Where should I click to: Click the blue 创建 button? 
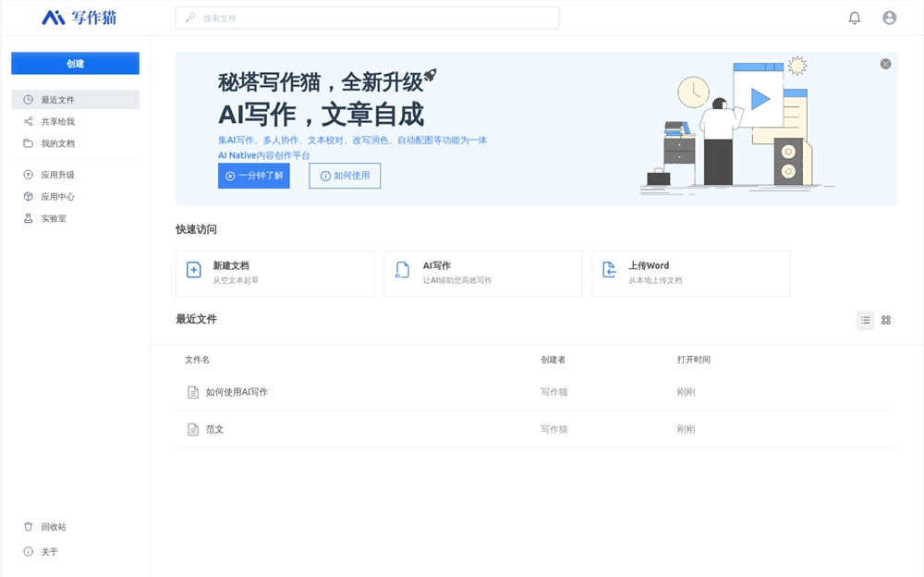point(75,64)
